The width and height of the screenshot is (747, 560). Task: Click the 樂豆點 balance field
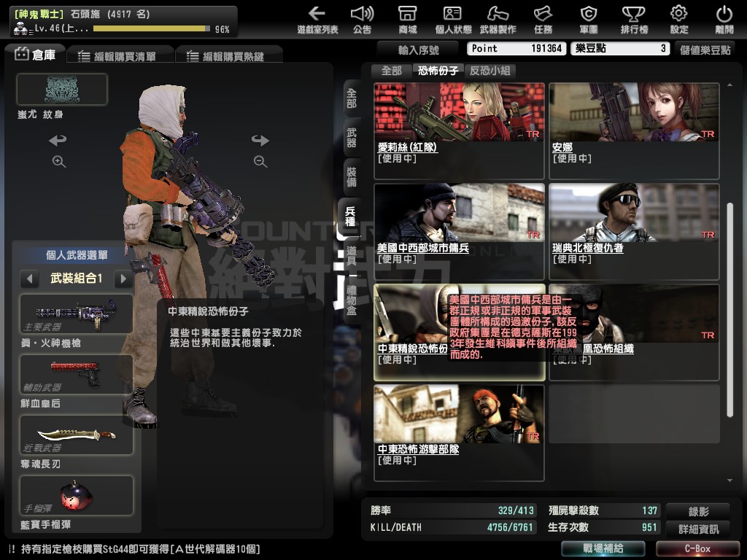click(620, 48)
